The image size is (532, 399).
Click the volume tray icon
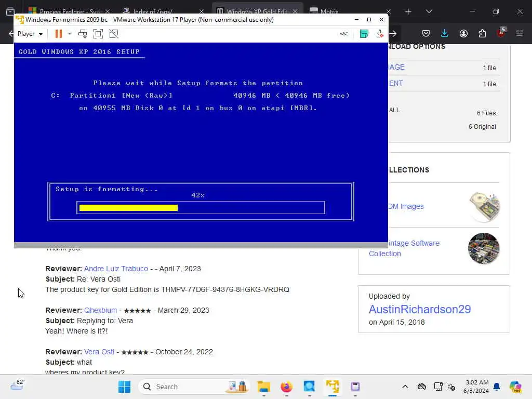pos(451,387)
